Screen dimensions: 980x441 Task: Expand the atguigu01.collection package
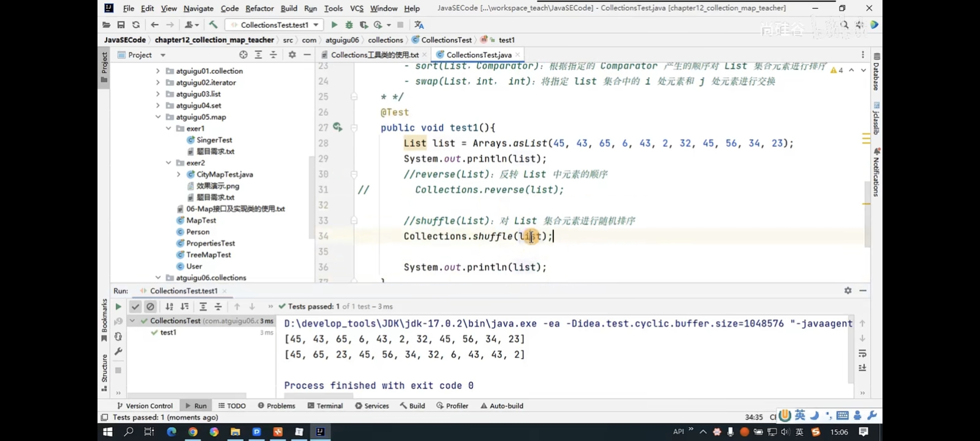158,71
